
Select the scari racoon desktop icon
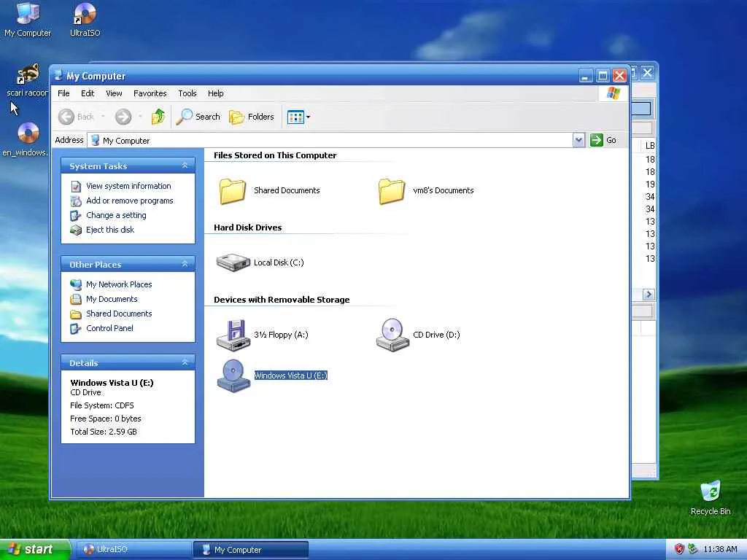[27, 80]
